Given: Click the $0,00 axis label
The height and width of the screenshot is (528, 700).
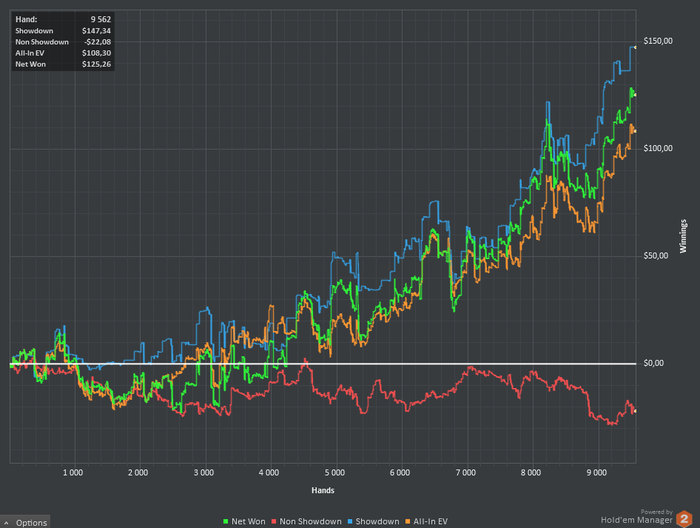Looking at the screenshot, I should (x=654, y=363).
